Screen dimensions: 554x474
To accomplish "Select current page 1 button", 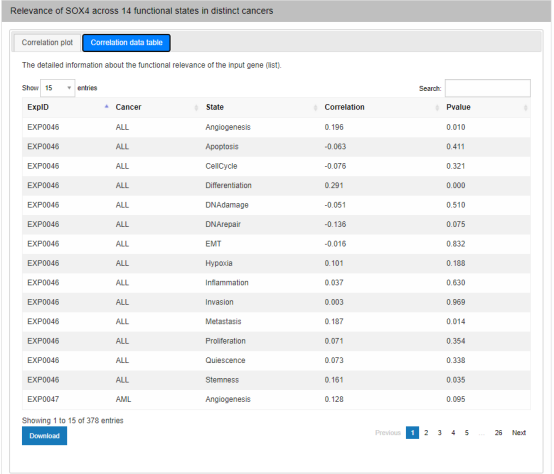I will pyautogui.click(x=412, y=433).
